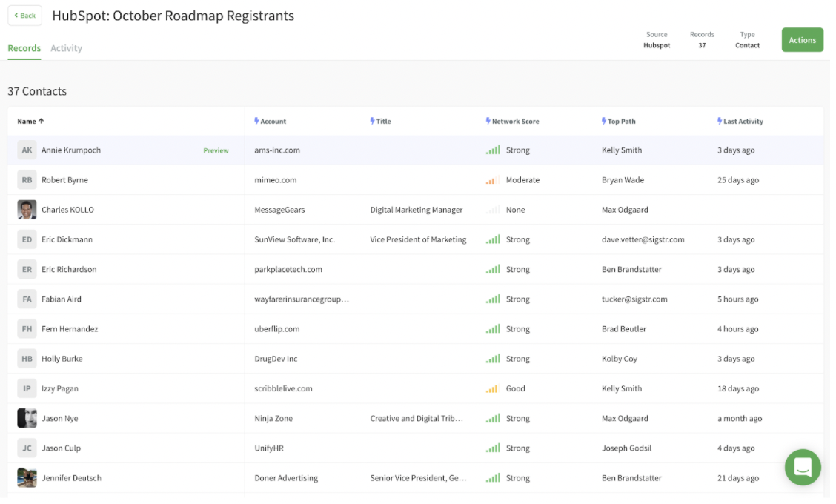
Task: Click Holly Burke's HB avatar
Action: coord(27,359)
